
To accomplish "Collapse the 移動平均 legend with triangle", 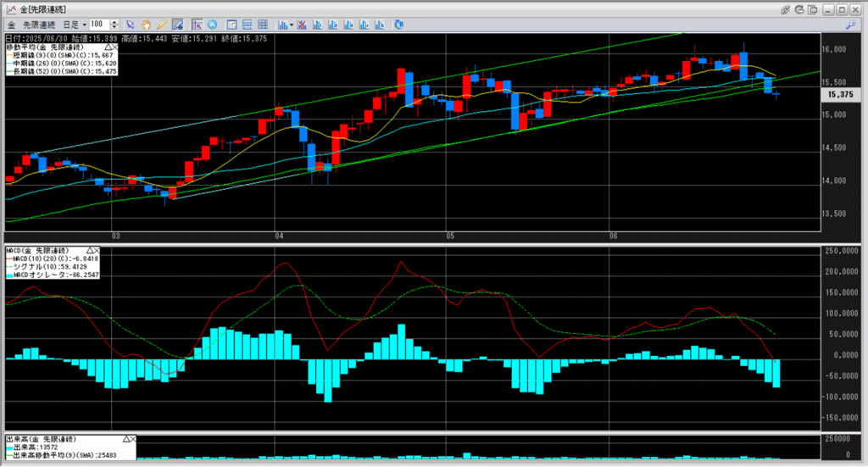I will coord(108,47).
